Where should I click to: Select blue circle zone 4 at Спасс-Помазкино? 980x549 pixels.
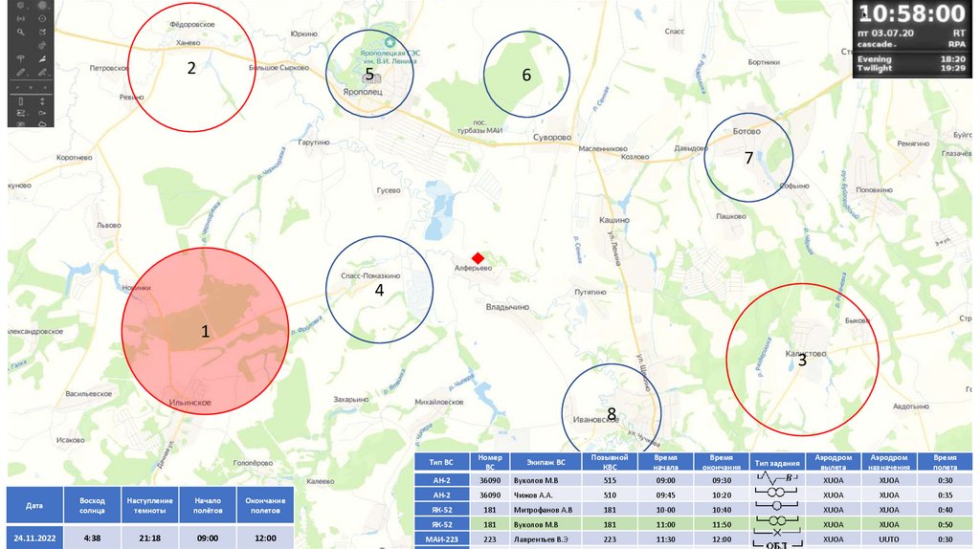click(379, 289)
